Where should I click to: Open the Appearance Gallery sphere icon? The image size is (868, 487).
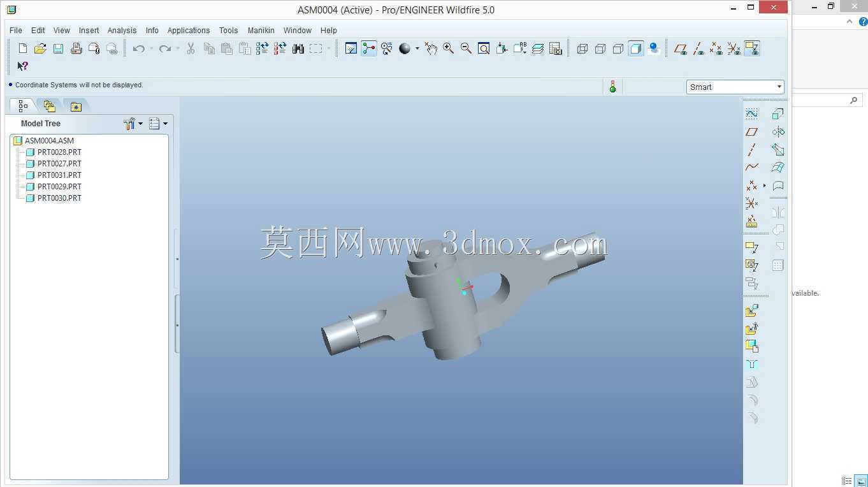(x=405, y=48)
